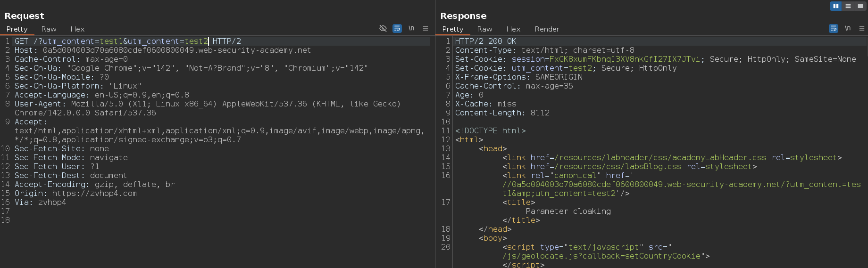The image size is (868, 268).
Task: Toggle line wrap in Request panel
Action: pos(397,29)
